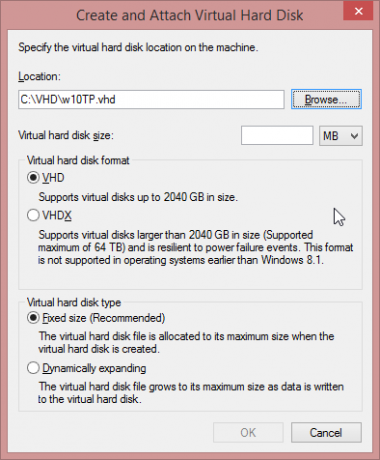The image size is (380, 460).
Task: Click the Location path input field
Action: pyautogui.click(x=151, y=99)
